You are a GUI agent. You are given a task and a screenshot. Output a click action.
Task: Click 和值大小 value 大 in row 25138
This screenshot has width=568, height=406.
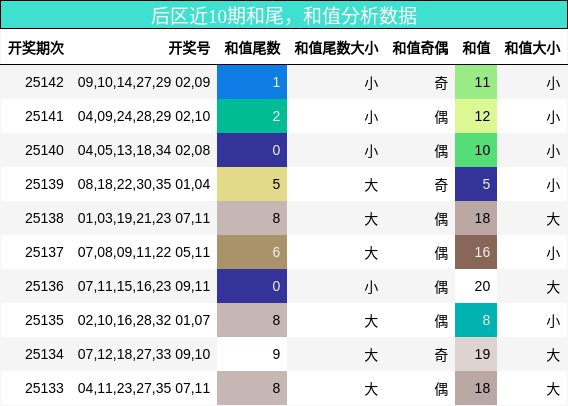(553, 219)
